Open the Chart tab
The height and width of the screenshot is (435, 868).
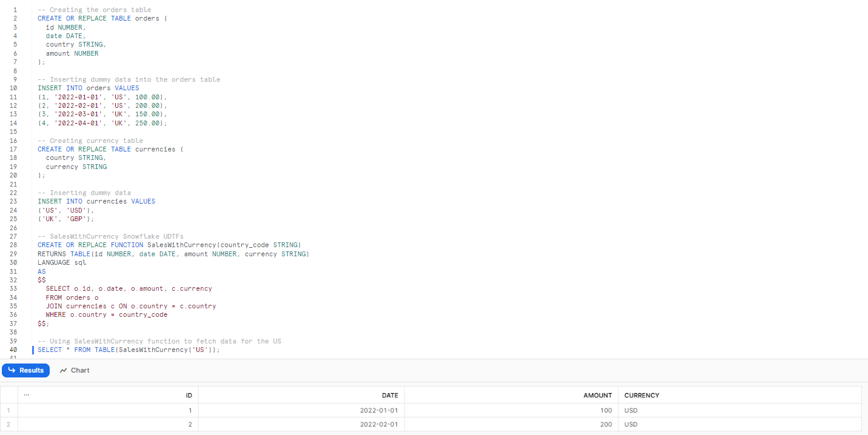tap(75, 370)
